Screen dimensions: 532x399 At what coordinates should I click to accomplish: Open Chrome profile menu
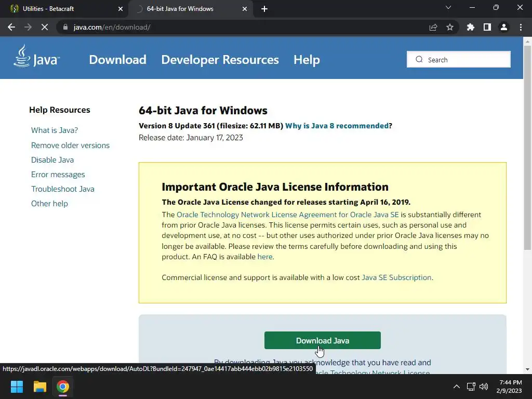(504, 27)
